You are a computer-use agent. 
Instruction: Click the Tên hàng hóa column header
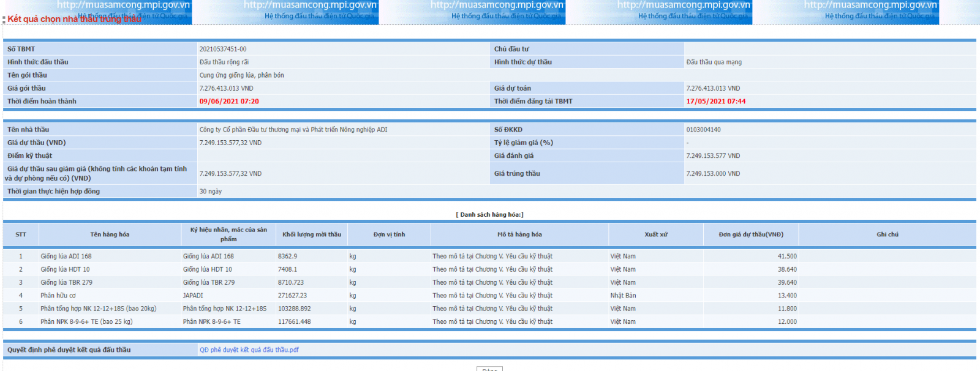pyautogui.click(x=110, y=234)
